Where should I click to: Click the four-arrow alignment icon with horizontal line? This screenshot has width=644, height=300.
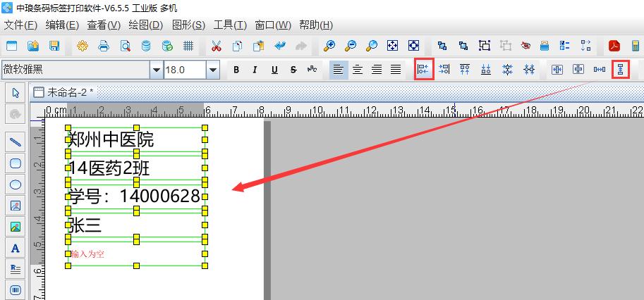coord(529,70)
